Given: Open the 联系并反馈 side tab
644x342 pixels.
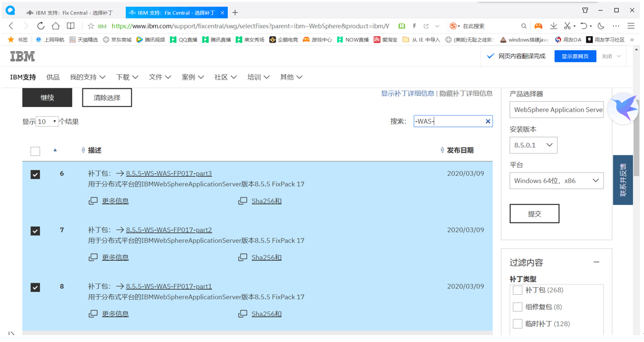Looking at the screenshot, I should pyautogui.click(x=623, y=180).
